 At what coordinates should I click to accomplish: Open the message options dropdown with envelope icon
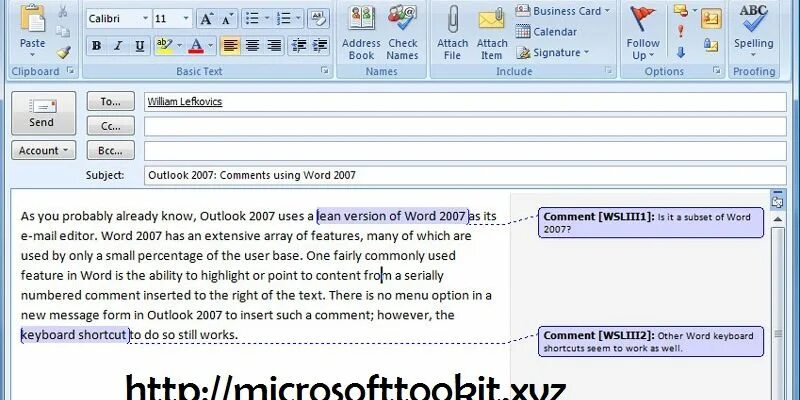coord(685,10)
